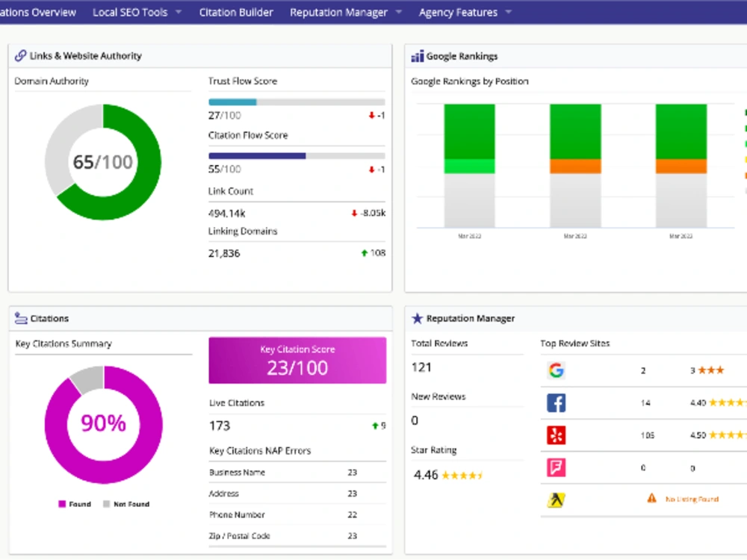Image resolution: width=747 pixels, height=560 pixels.
Task: Click the green up arrow beside Live Citations
Action: (375, 426)
